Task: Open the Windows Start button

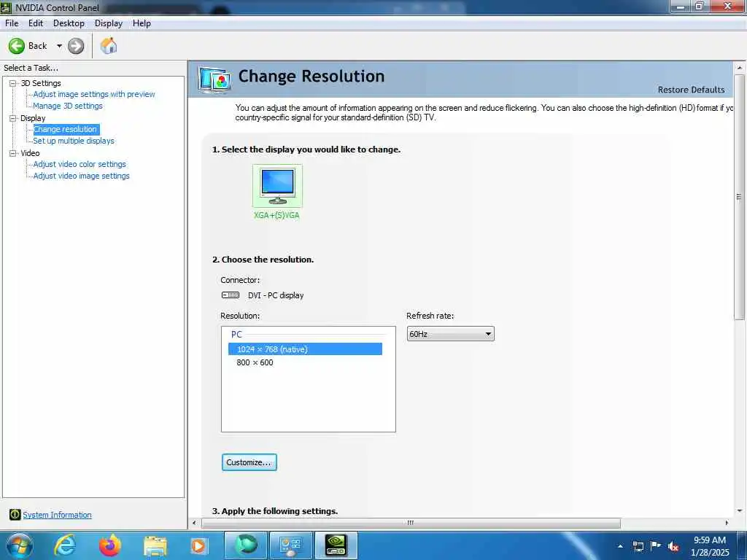Action: point(20,545)
